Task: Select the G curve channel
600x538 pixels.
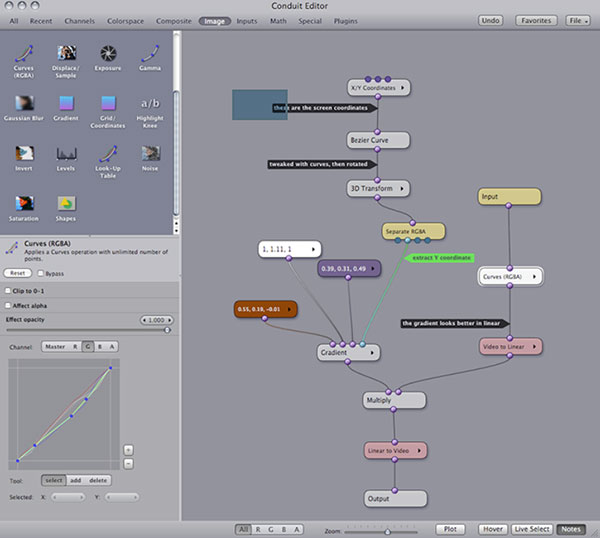Action: [88, 347]
